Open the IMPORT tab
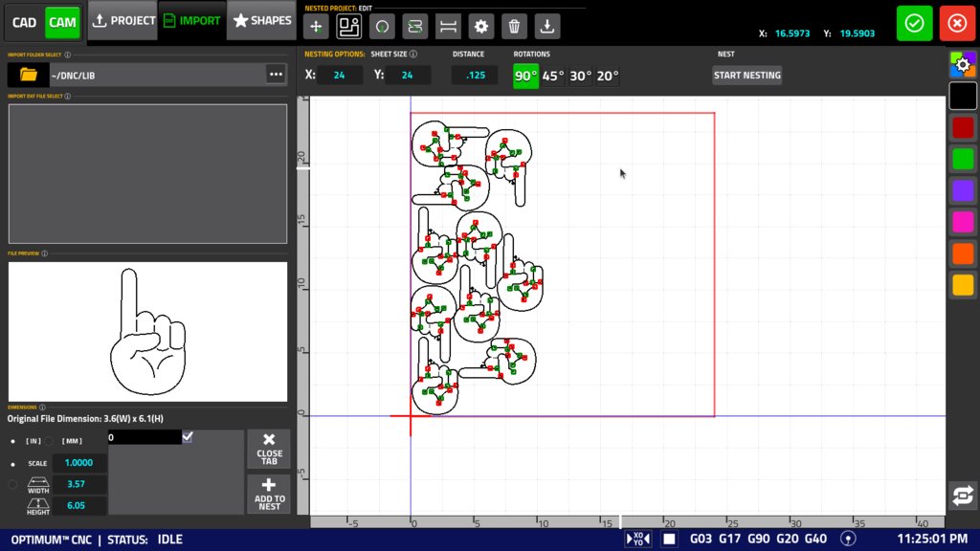Viewport: 980px width, 551px height. 191,21
